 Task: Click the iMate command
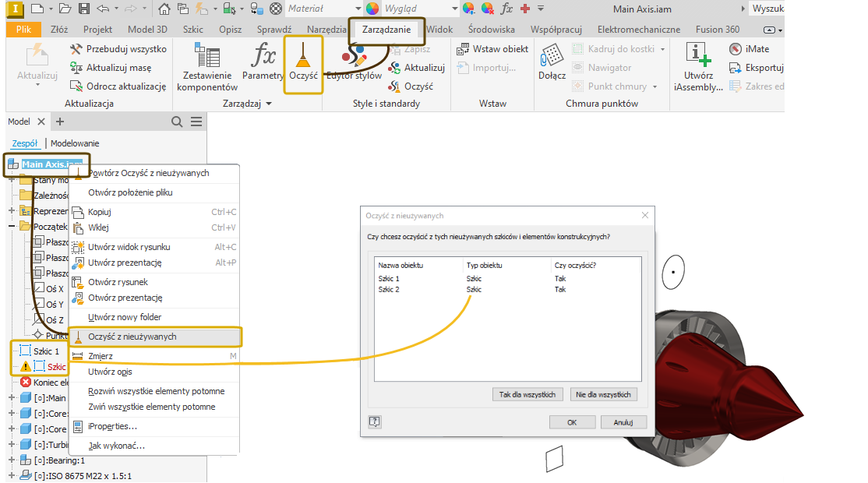point(750,48)
